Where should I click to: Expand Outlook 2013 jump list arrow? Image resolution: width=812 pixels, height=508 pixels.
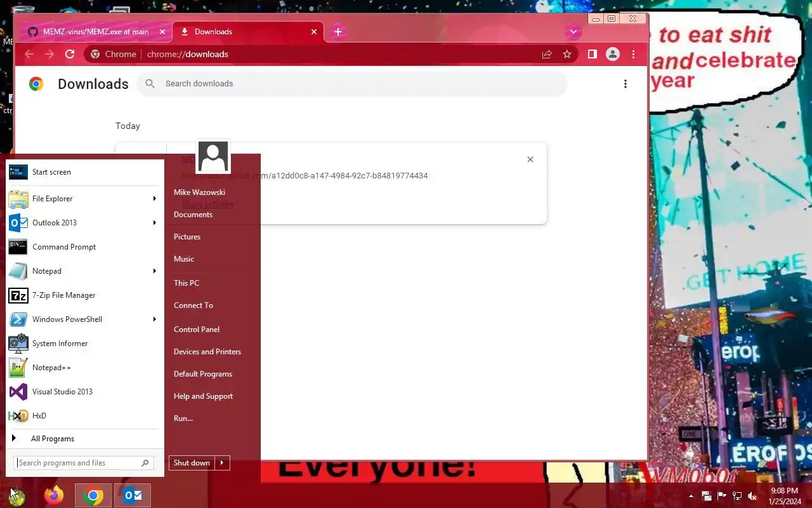pyautogui.click(x=155, y=223)
